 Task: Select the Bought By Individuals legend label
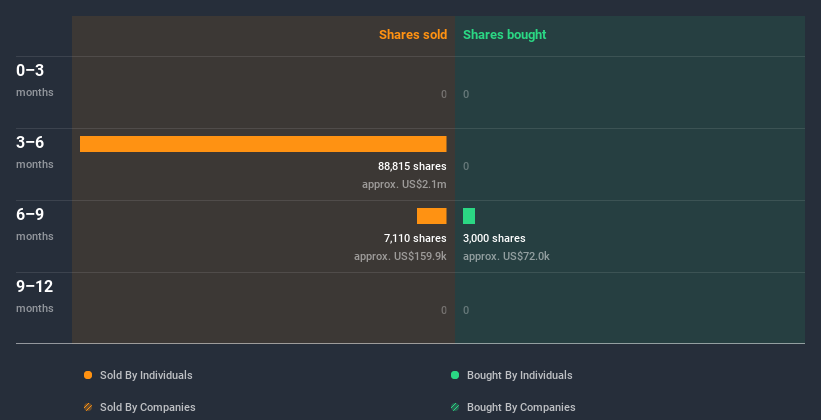click(x=519, y=375)
